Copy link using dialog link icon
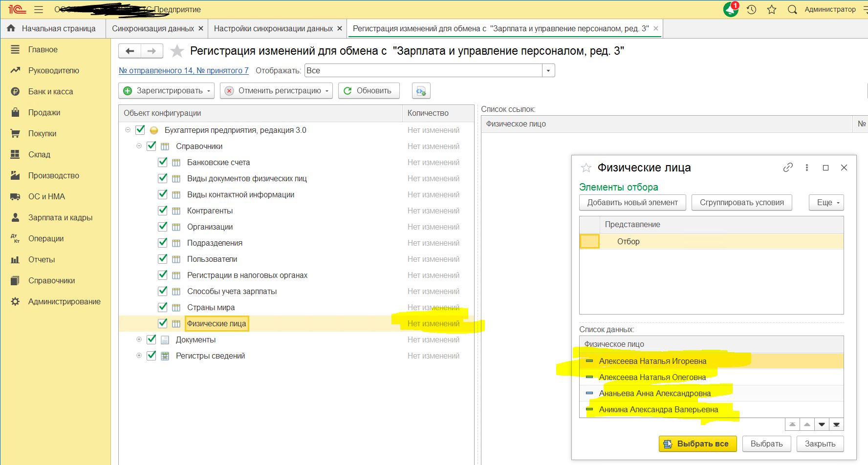Viewport: 868px width, 465px height. click(788, 168)
